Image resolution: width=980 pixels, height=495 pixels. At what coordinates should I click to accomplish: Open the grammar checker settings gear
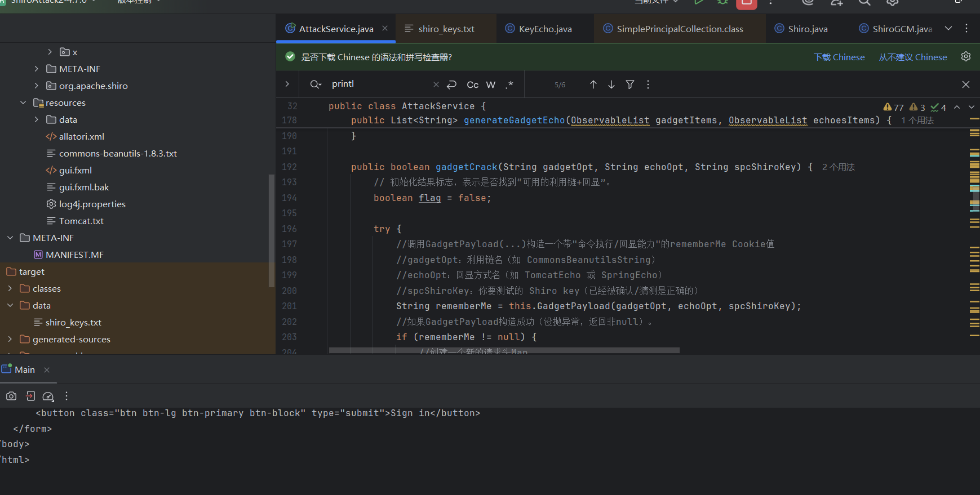click(x=965, y=57)
